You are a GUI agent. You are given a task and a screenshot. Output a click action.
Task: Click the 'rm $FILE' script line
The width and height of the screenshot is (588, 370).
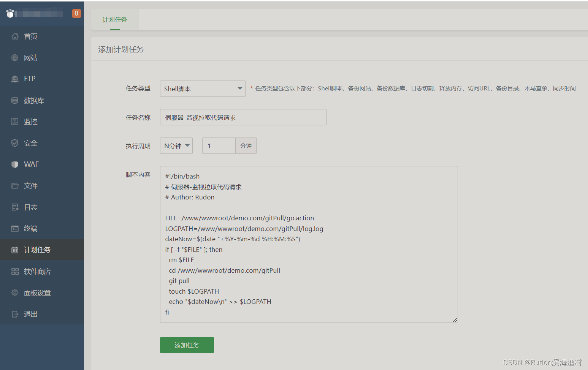click(x=181, y=260)
